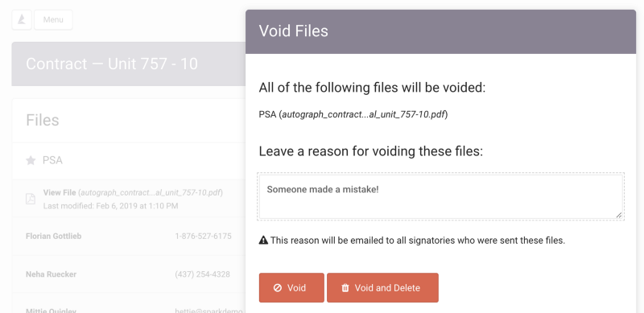Click the phone number (437) 254-4328
Viewport: 644px width, 313px height.
[x=203, y=274]
